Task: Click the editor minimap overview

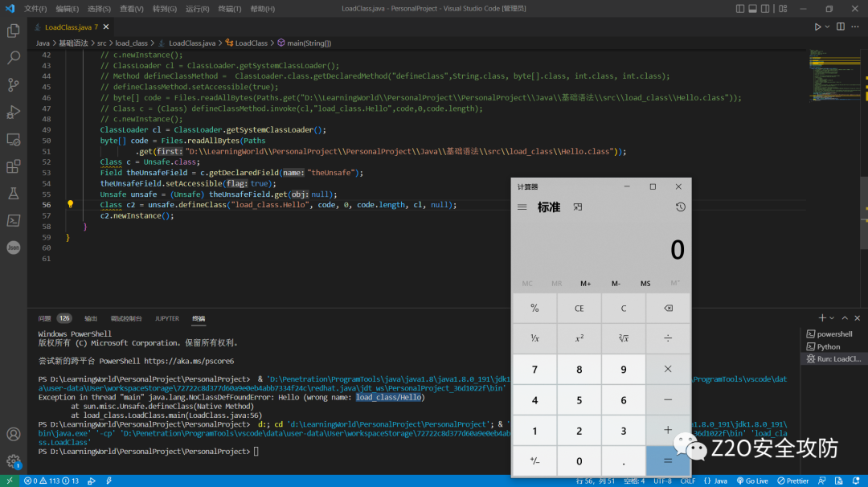Action: tap(833, 75)
